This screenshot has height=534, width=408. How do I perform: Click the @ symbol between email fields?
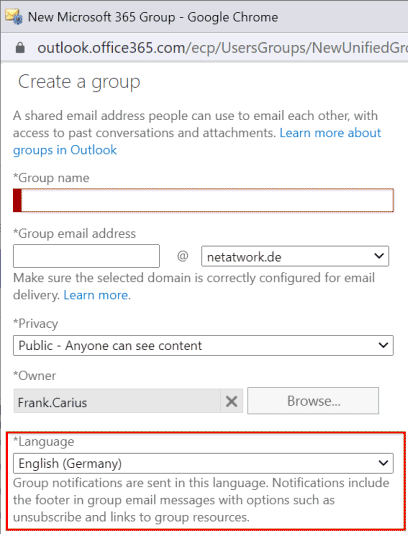click(183, 256)
